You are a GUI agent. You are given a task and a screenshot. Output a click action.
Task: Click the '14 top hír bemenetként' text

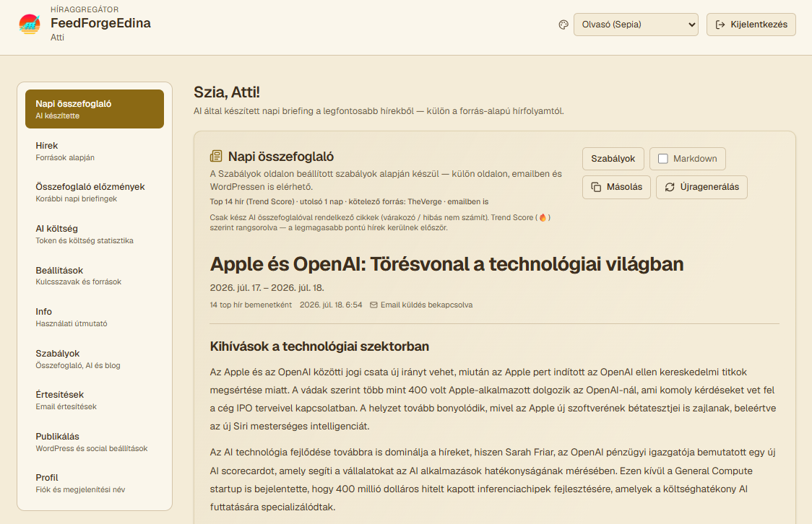pos(251,305)
